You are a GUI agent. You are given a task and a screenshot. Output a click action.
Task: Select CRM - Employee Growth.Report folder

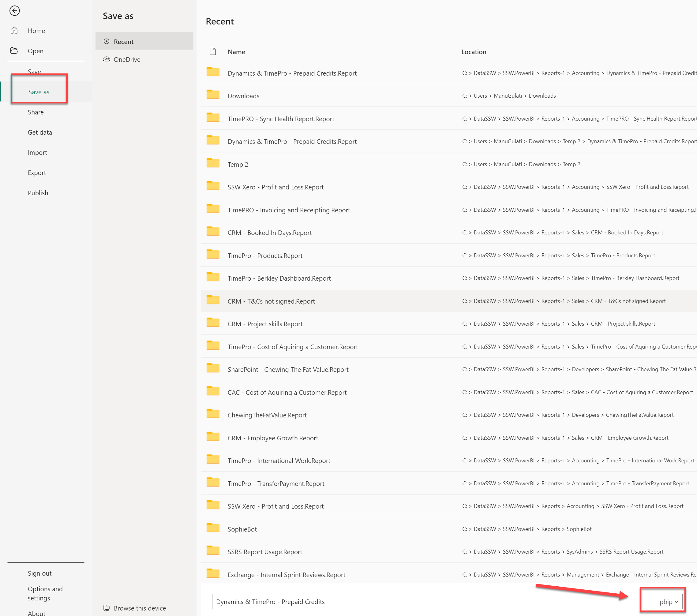pyautogui.click(x=272, y=438)
